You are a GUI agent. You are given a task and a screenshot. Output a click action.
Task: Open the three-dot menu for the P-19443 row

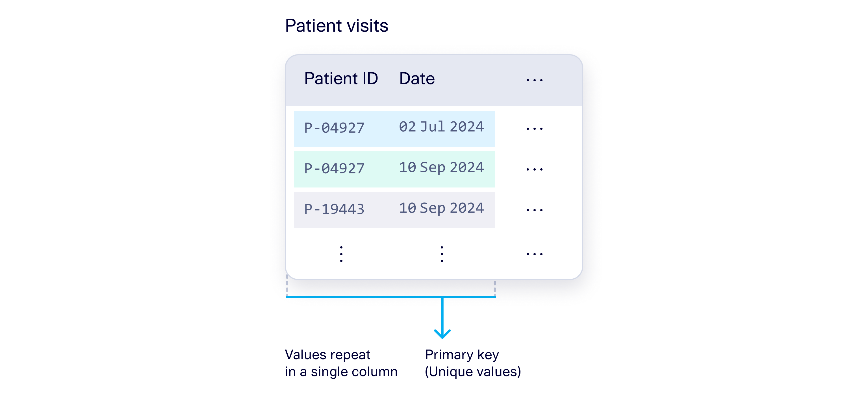click(534, 210)
